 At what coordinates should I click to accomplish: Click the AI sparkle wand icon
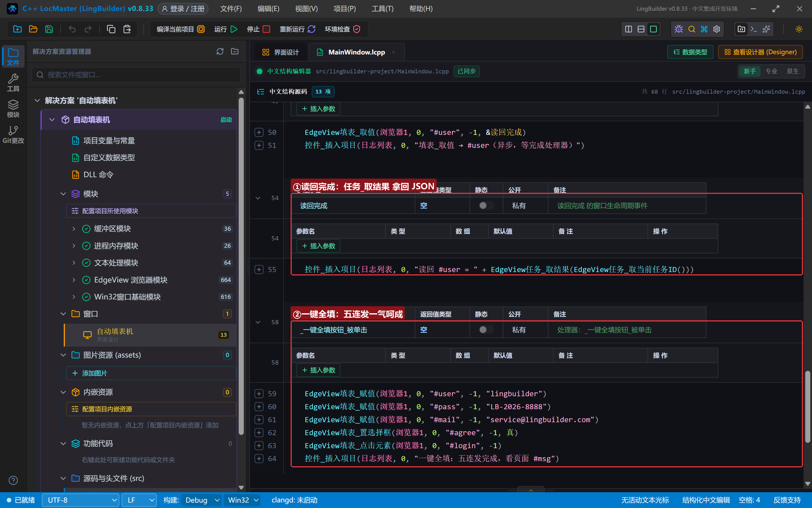[x=766, y=29]
